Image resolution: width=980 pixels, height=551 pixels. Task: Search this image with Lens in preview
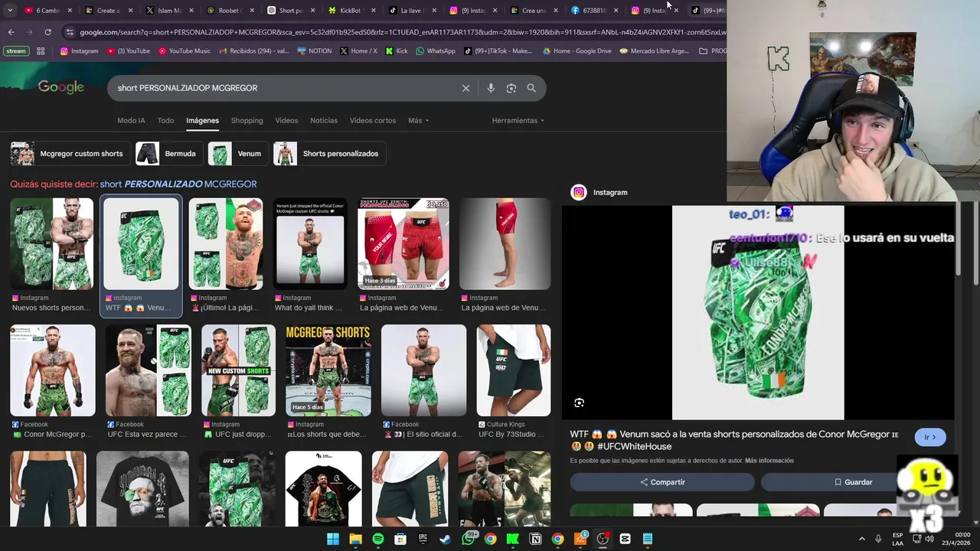click(x=580, y=403)
